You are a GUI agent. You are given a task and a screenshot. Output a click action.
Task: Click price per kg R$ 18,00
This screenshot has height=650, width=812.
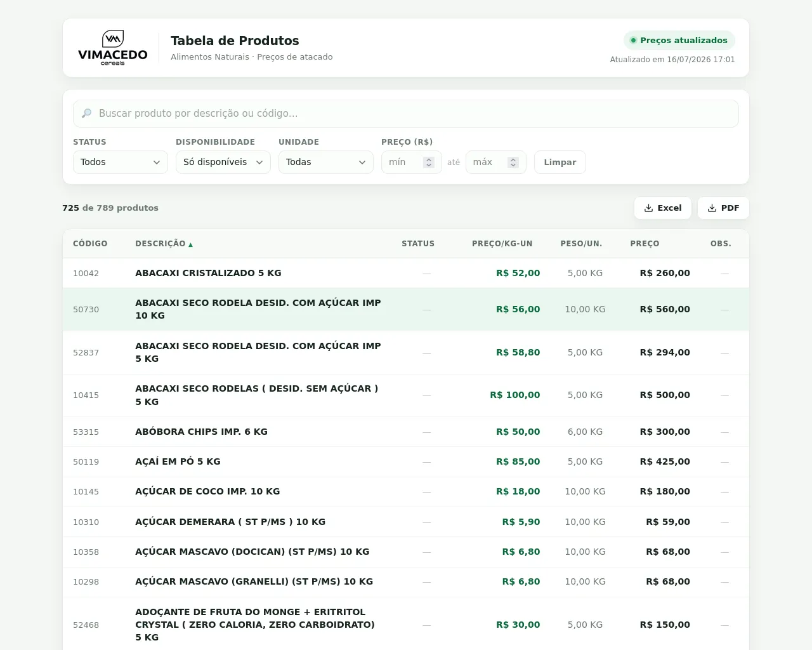[518, 492]
